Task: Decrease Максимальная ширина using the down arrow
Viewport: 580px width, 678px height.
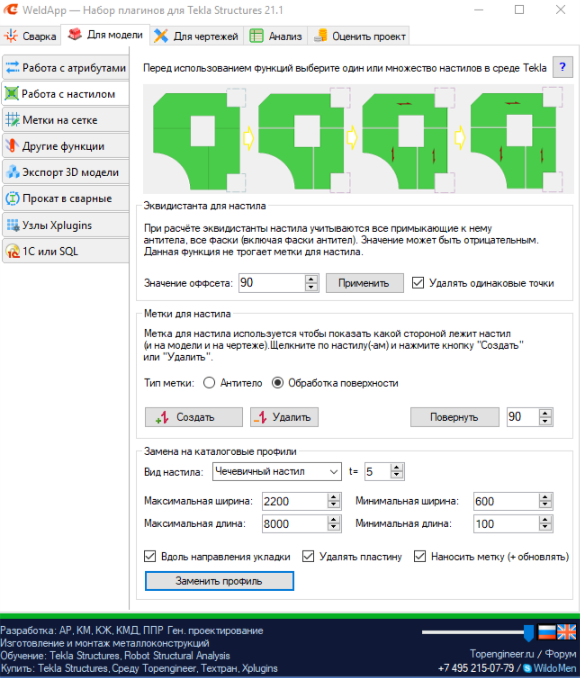Action: 333,505
